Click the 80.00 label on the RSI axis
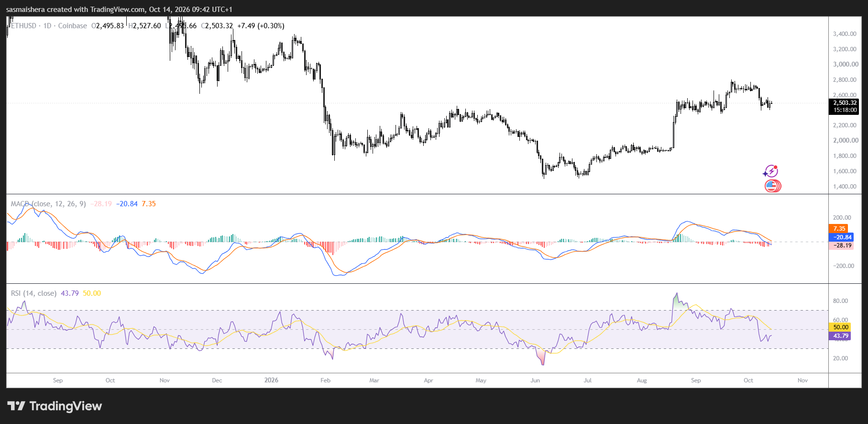The width and height of the screenshot is (868, 424). [840, 301]
